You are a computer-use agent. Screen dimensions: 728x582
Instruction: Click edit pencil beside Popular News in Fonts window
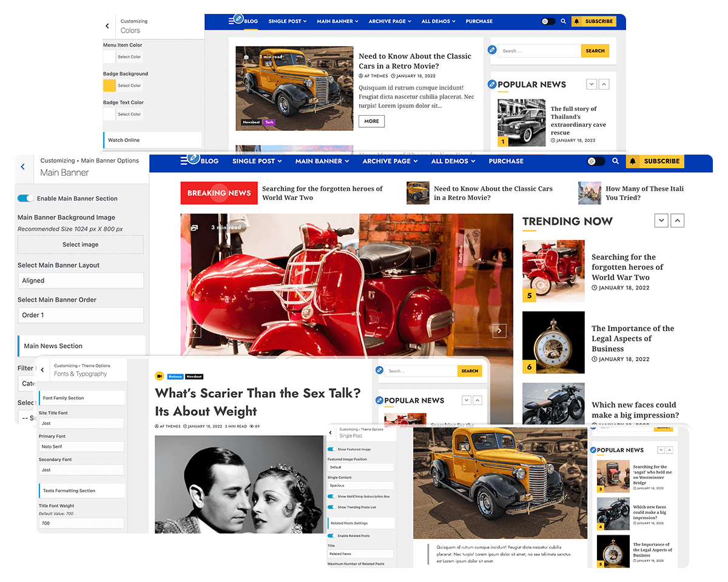click(x=380, y=400)
